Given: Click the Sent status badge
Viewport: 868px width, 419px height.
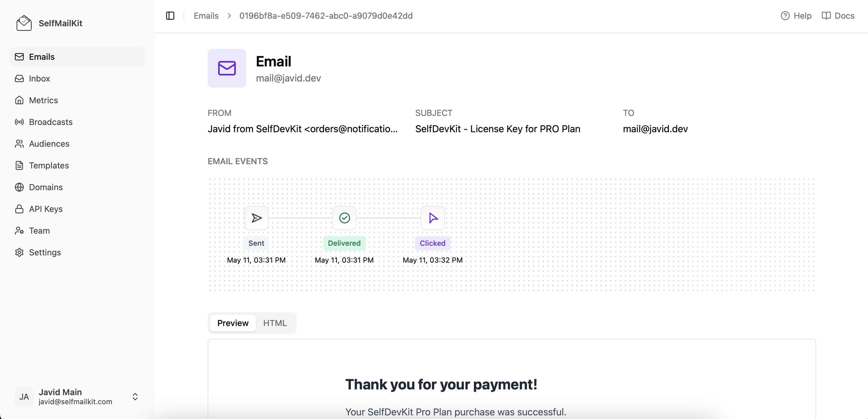Looking at the screenshot, I should coord(256,243).
